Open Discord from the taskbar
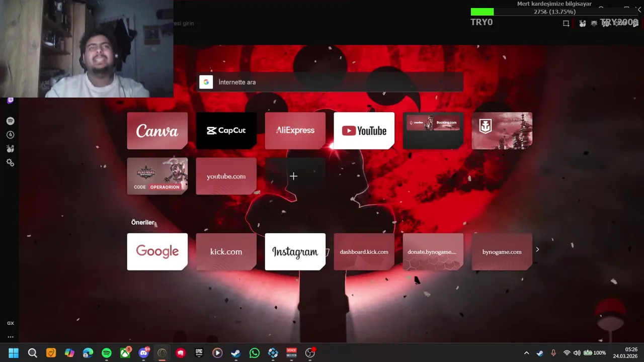 click(x=144, y=353)
